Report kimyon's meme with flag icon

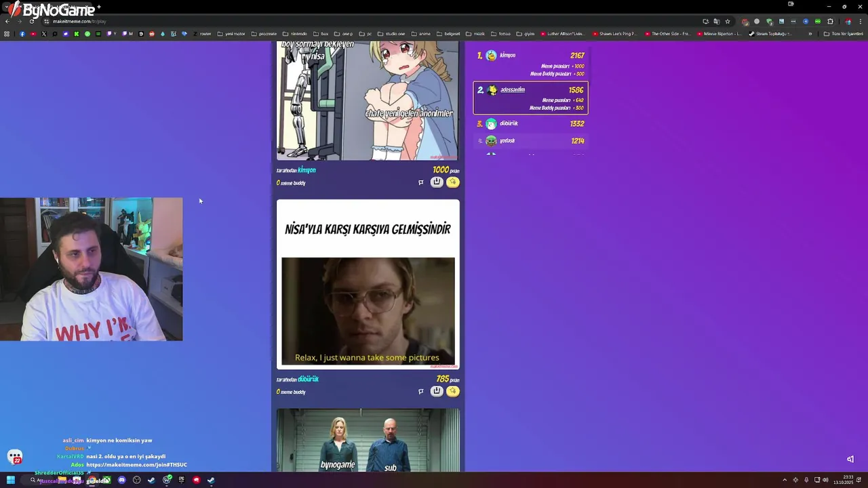420,182
